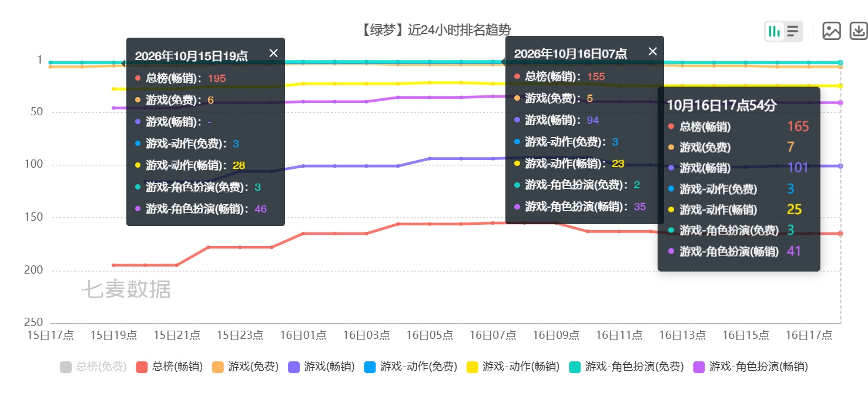Toggle 总榜(畅销) series in the legend
868x396 pixels.
169,367
